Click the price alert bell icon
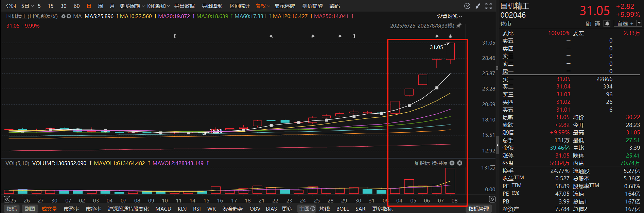The width and height of the screenshot is (644, 213). [607, 23]
